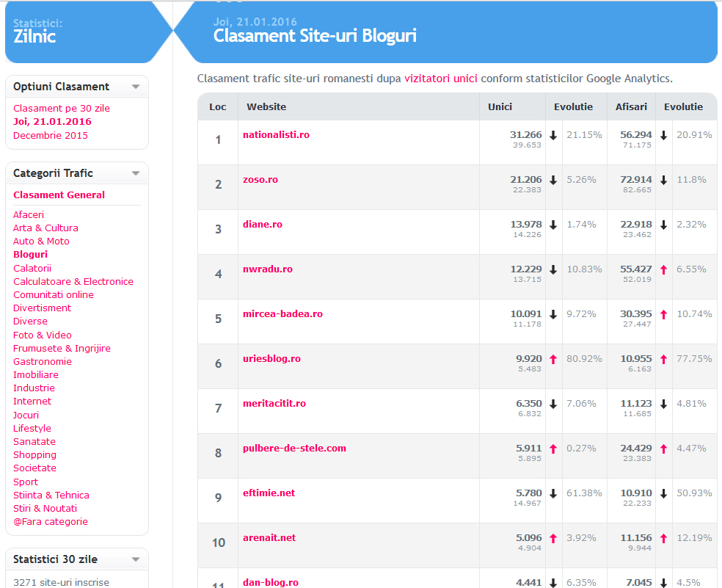Open the Sport category

26,482
